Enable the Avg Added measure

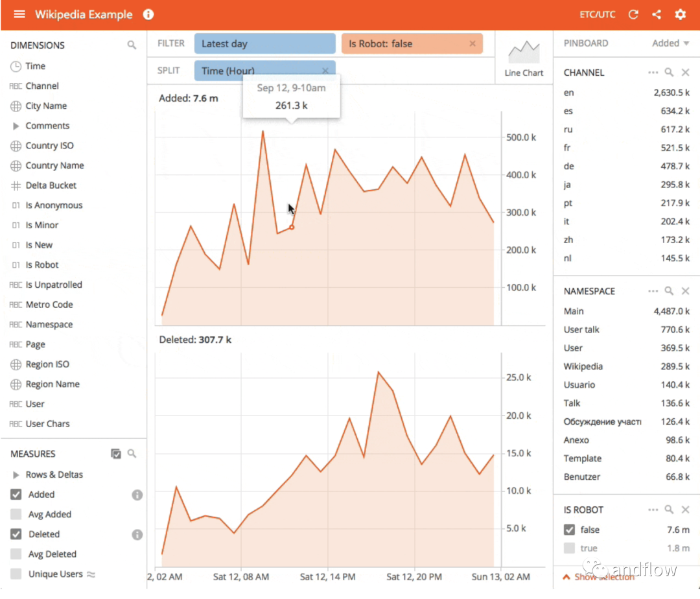16,514
